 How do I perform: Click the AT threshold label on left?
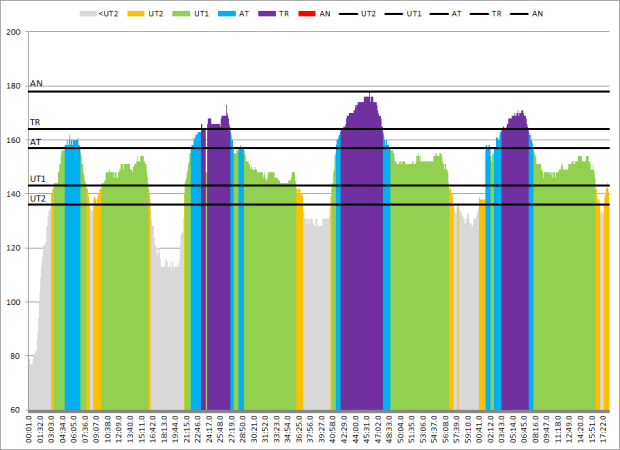click(36, 142)
